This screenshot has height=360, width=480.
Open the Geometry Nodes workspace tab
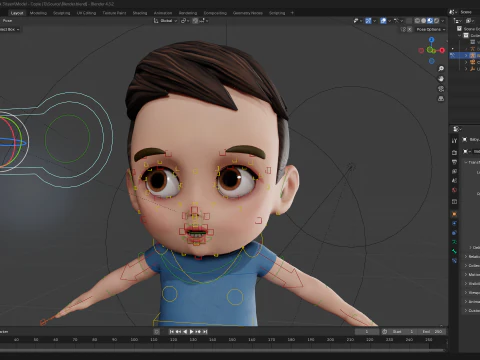pos(248,13)
